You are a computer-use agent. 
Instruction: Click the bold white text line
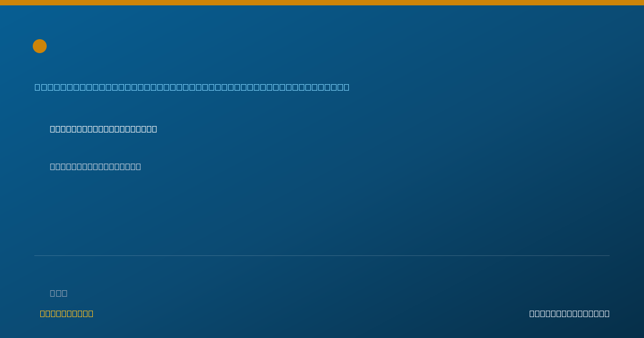104,129
